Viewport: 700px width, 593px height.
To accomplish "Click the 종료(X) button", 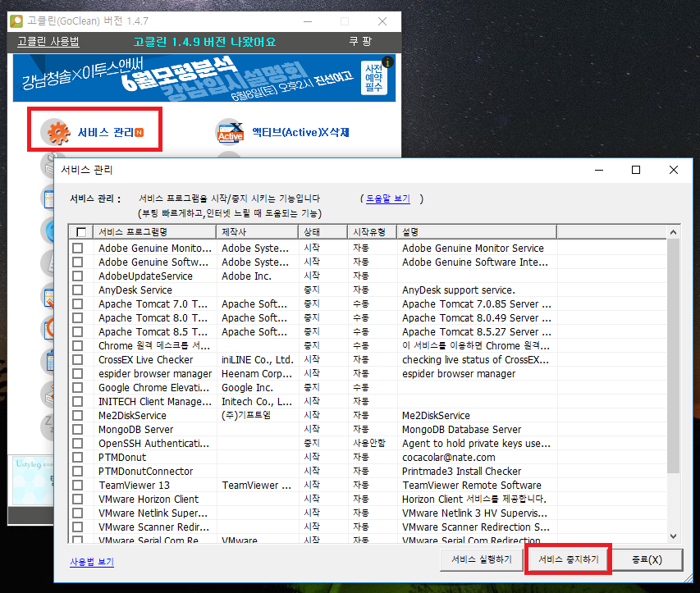I will click(647, 559).
